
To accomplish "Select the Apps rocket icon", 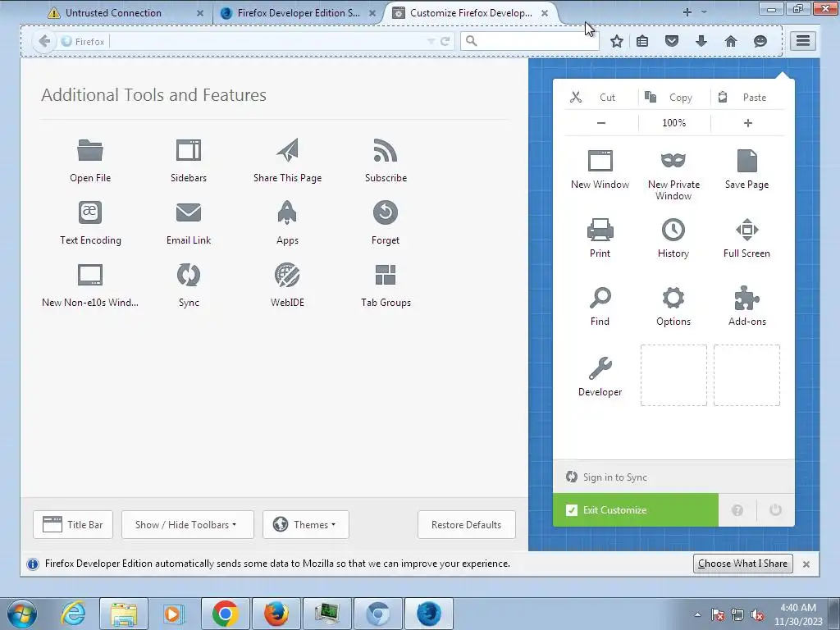I will pyautogui.click(x=287, y=212).
